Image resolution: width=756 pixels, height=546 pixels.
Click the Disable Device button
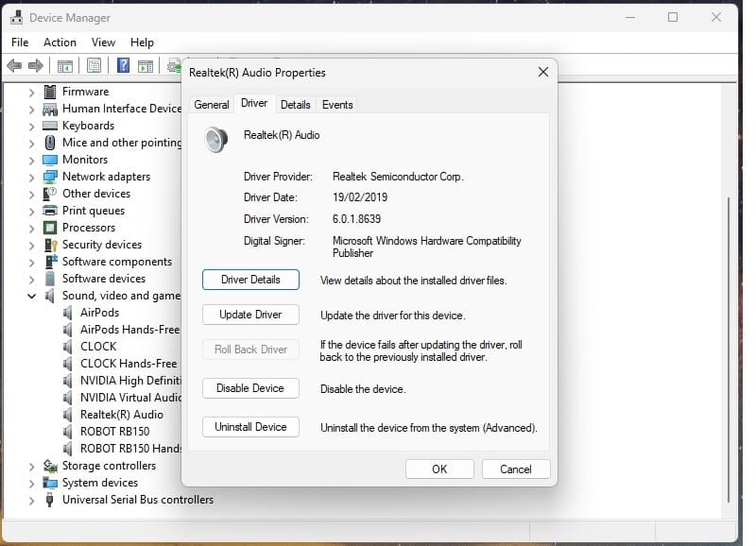(250, 388)
